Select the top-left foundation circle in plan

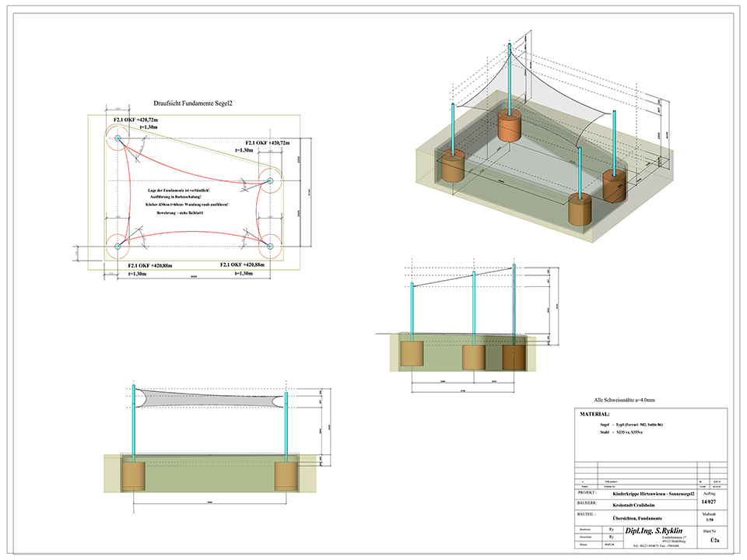(x=118, y=138)
